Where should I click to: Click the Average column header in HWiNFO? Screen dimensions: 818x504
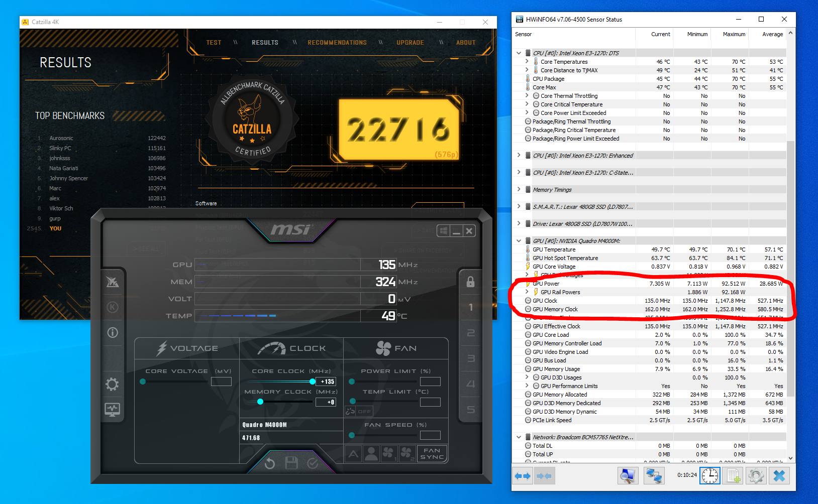(x=767, y=34)
